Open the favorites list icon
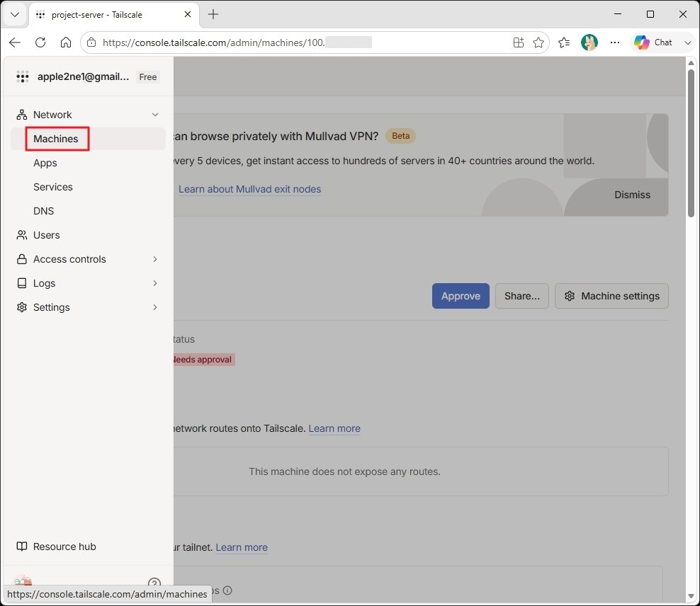The width and height of the screenshot is (700, 606). coord(564,42)
